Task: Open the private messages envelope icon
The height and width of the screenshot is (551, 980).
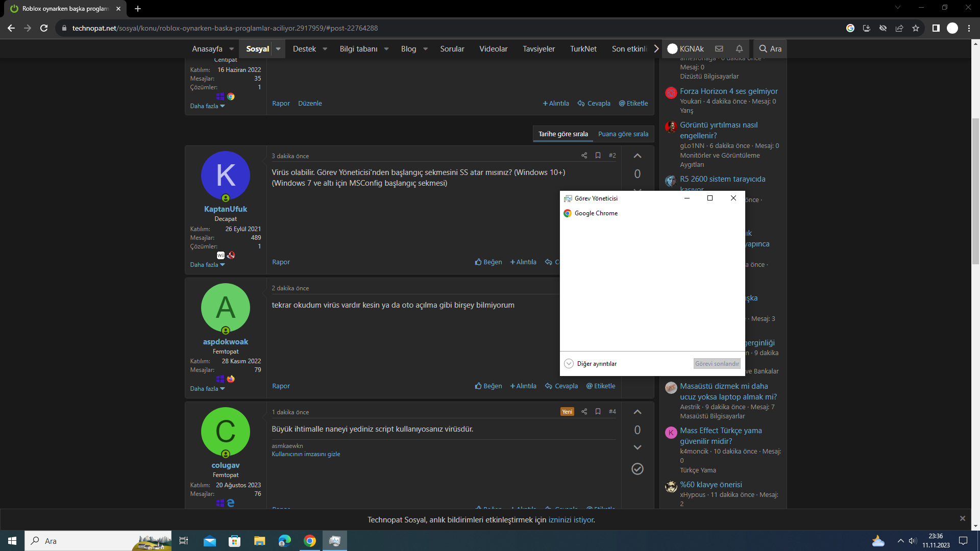Action: (x=719, y=49)
